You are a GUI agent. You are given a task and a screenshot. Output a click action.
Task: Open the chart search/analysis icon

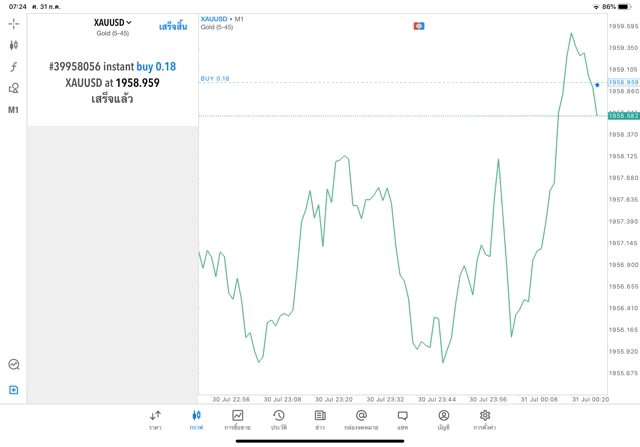coord(14,365)
